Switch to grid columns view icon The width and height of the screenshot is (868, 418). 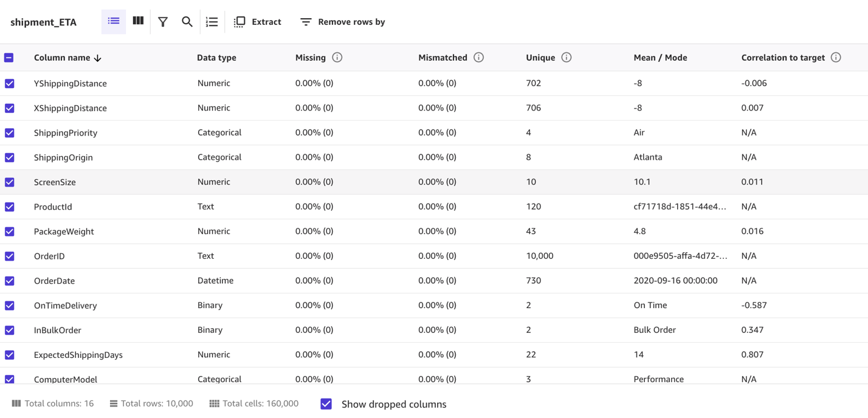tap(138, 21)
